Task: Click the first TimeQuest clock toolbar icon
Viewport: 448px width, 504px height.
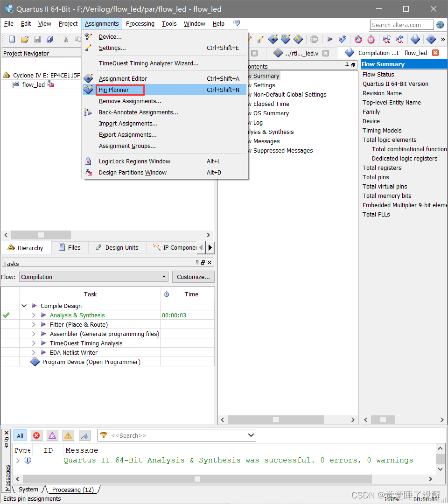Action: point(358,39)
